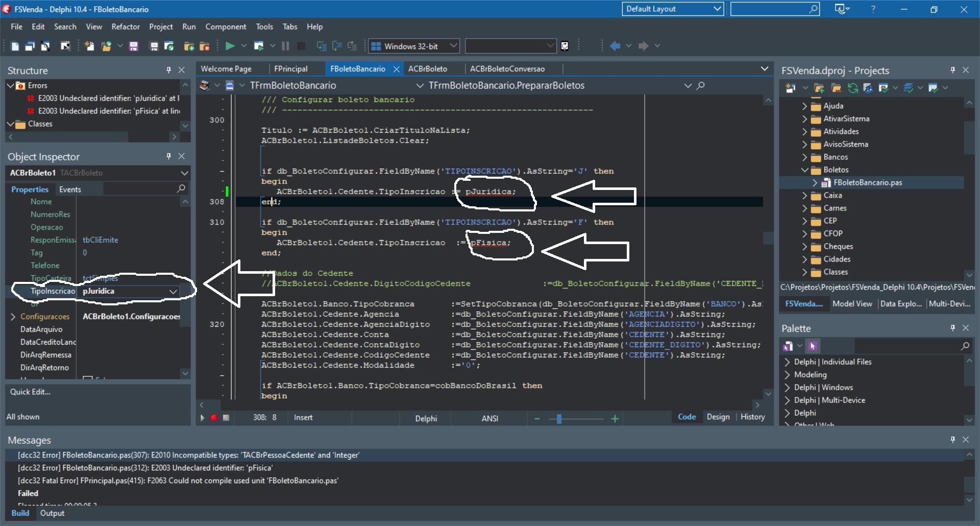Click the Open file toolbar icon
The height and width of the screenshot is (526, 980).
click(107, 46)
